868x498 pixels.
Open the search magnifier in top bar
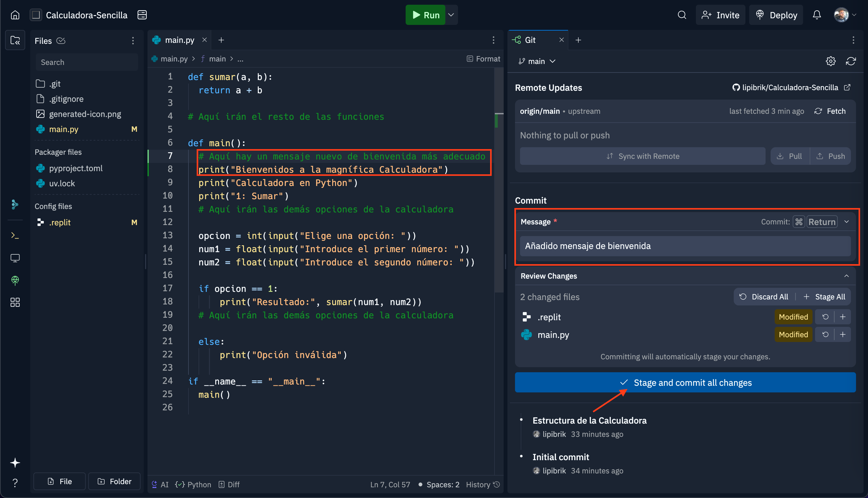(682, 15)
